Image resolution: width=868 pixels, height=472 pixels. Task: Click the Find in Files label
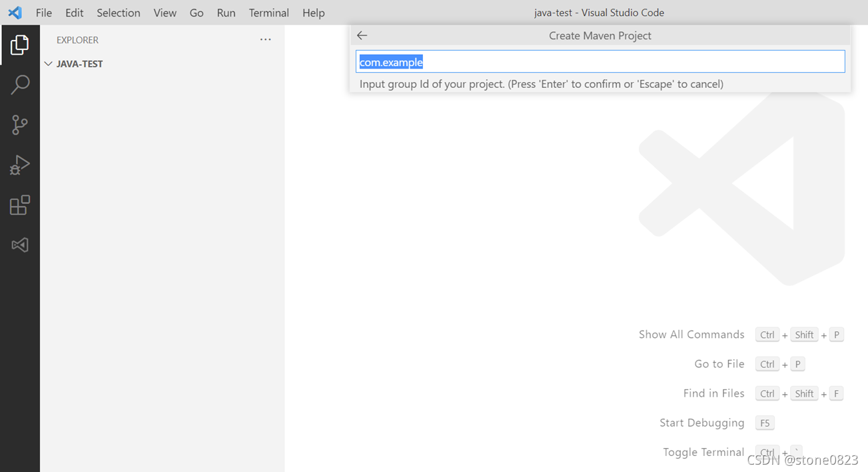point(714,393)
